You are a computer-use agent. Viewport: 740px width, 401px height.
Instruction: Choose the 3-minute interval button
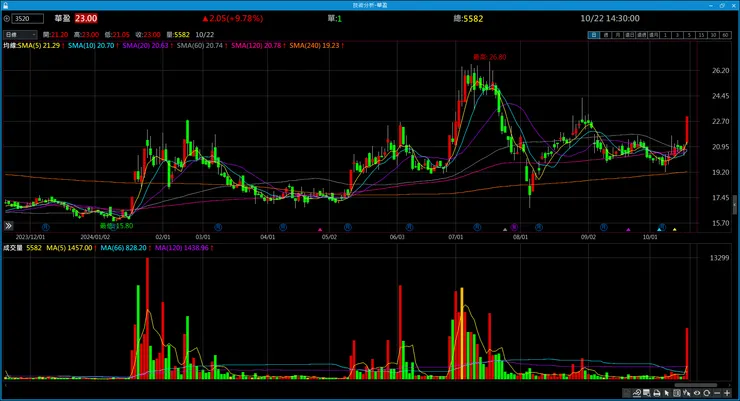(677, 35)
